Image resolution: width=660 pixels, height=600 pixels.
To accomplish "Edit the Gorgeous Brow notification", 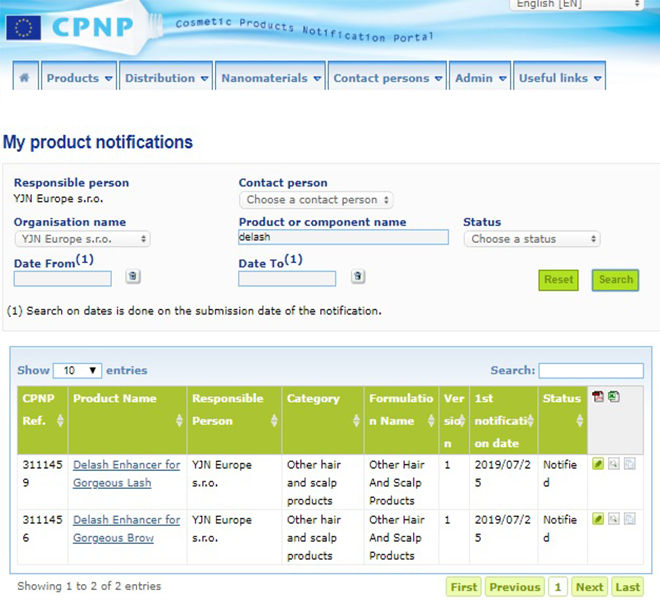I will click(598, 519).
